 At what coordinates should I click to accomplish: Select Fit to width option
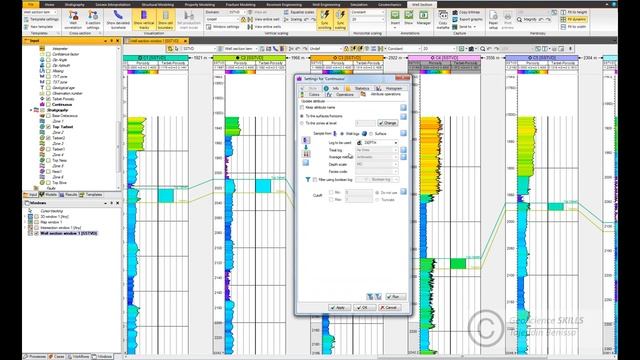pyautogui.click(x=573, y=27)
